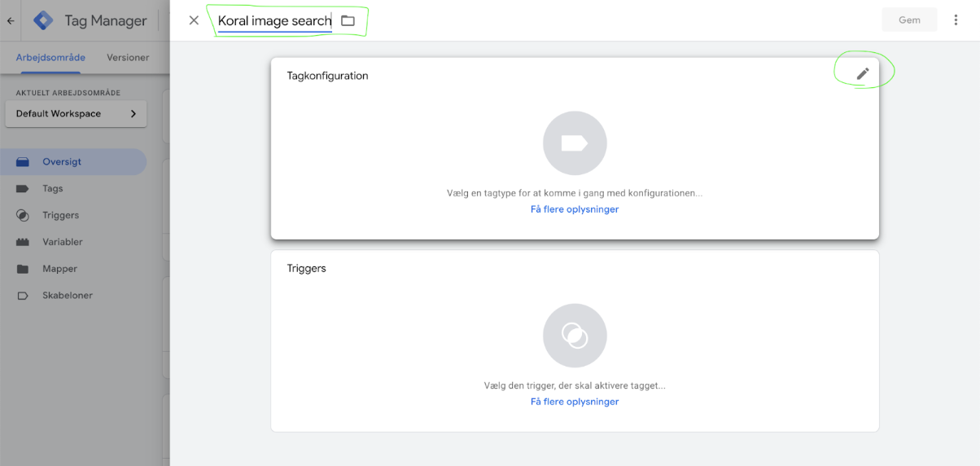The height and width of the screenshot is (466, 980).
Task: Select the Default Workspace button
Action: click(76, 114)
